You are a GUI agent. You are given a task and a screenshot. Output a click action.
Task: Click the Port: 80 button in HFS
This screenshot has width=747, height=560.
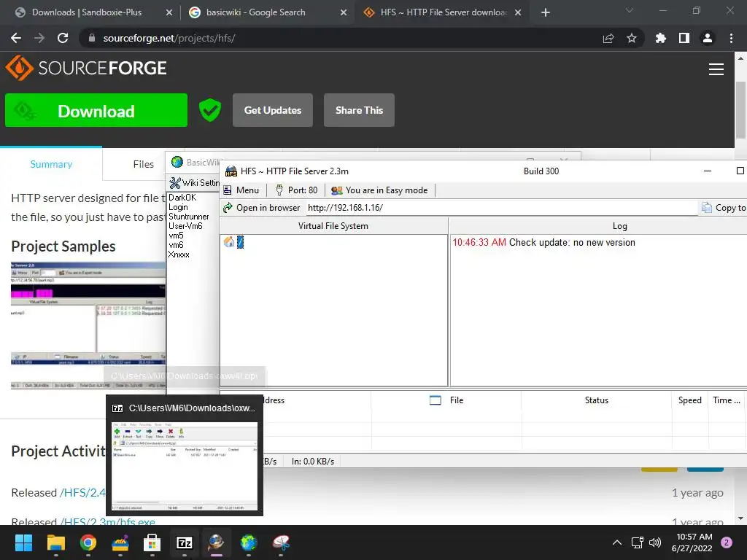coord(296,190)
